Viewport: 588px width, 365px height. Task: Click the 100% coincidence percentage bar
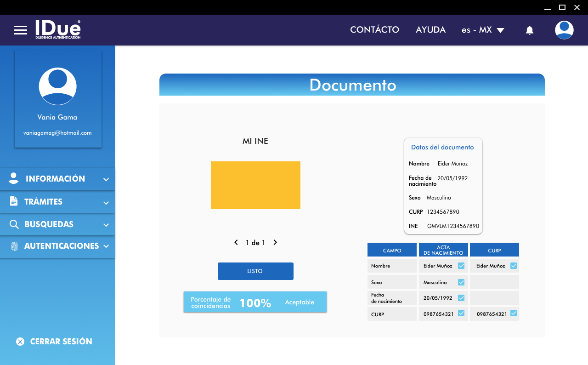coord(255,302)
